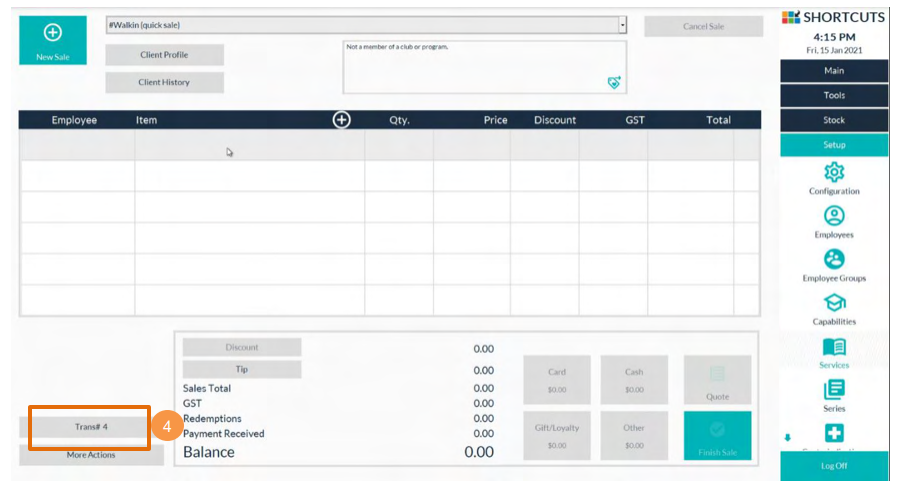Open Employees icon

pos(834,216)
